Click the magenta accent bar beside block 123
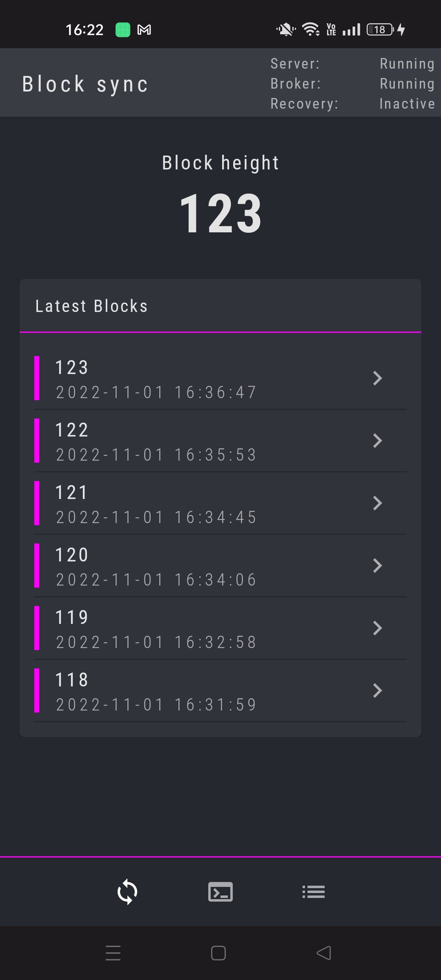Viewport: 441px width, 980px height. pyautogui.click(x=37, y=379)
